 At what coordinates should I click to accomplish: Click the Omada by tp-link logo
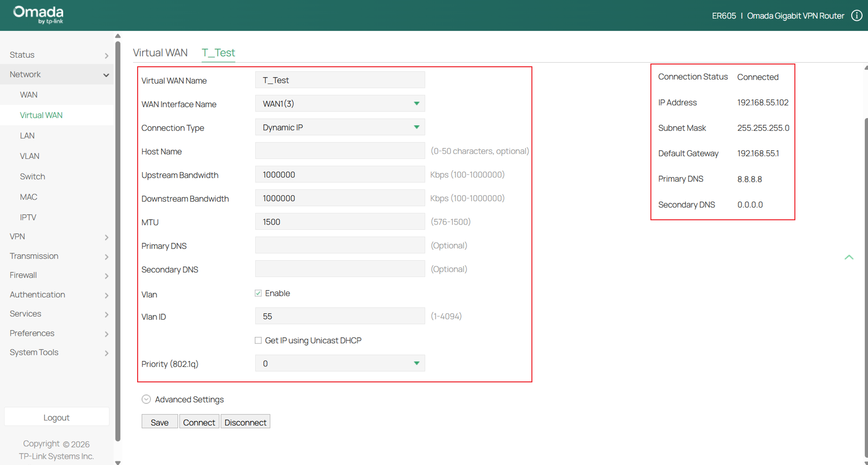(38, 15)
